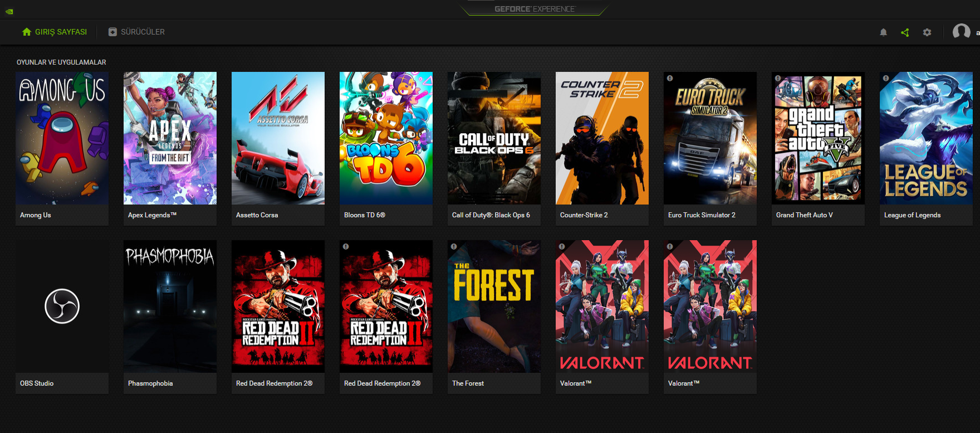Click the "Counter-Strike 2" title label
This screenshot has width=980, height=433.
pos(584,215)
